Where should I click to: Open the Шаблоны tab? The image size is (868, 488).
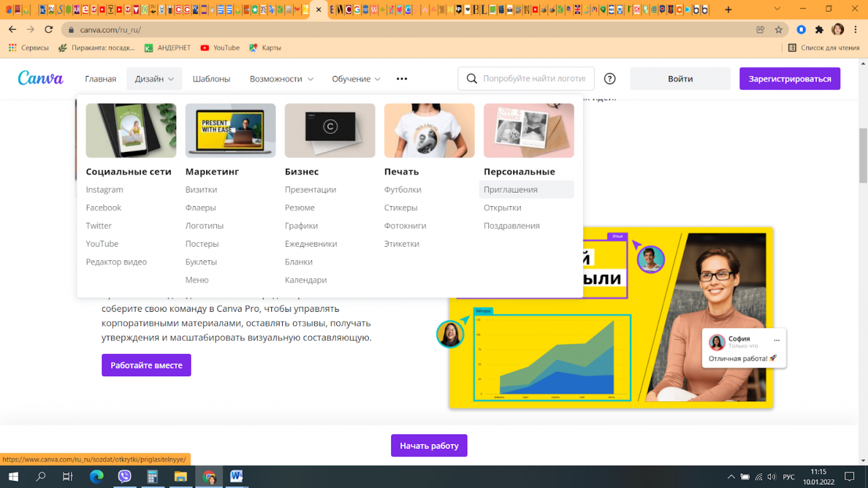(211, 78)
